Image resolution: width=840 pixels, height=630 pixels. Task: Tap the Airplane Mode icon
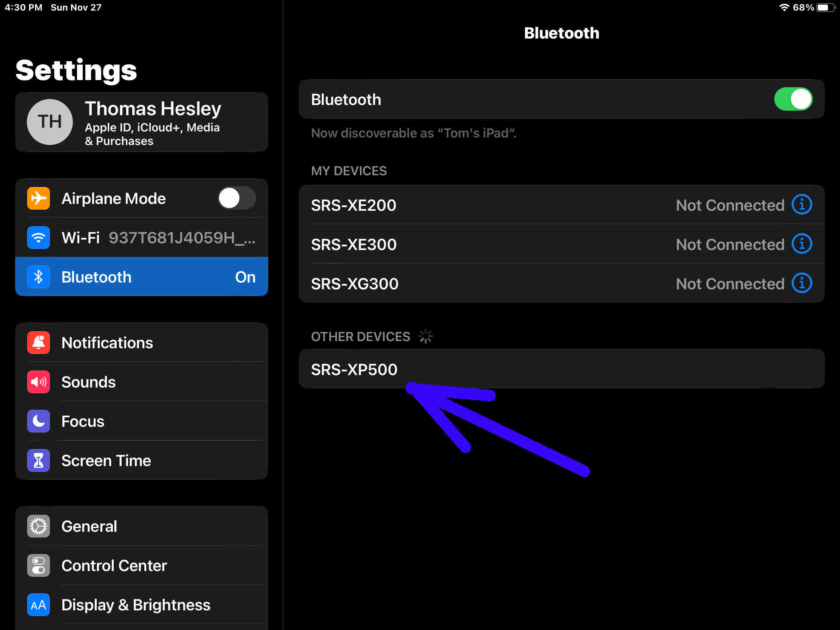pyautogui.click(x=39, y=198)
